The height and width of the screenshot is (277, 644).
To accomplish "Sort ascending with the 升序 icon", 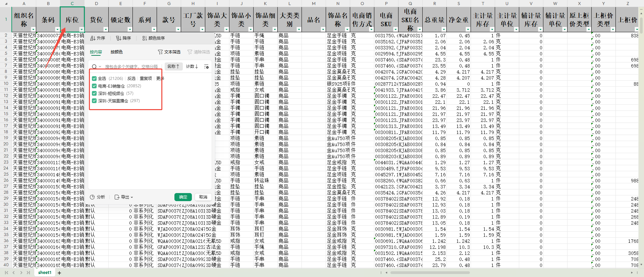I will tap(93, 38).
